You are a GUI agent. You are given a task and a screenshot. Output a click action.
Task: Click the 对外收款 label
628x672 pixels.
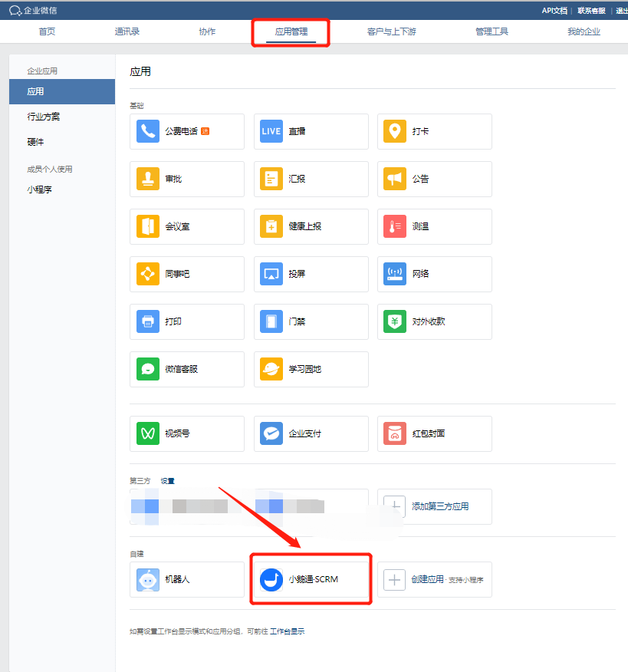(x=429, y=321)
